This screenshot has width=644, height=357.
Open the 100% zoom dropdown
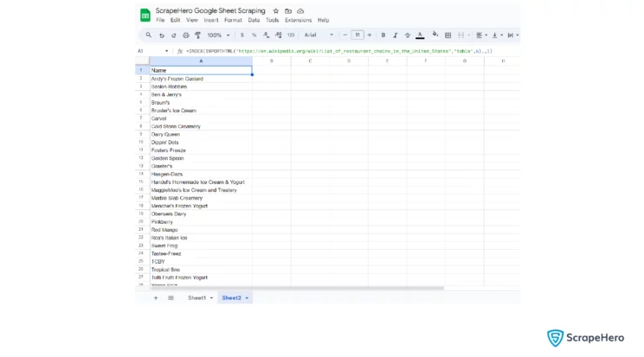coord(218,35)
